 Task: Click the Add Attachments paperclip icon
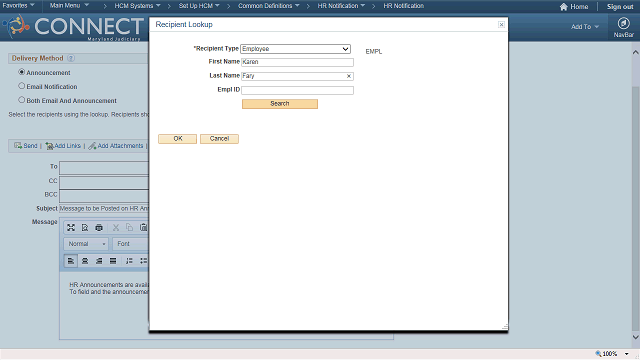[x=92, y=146]
